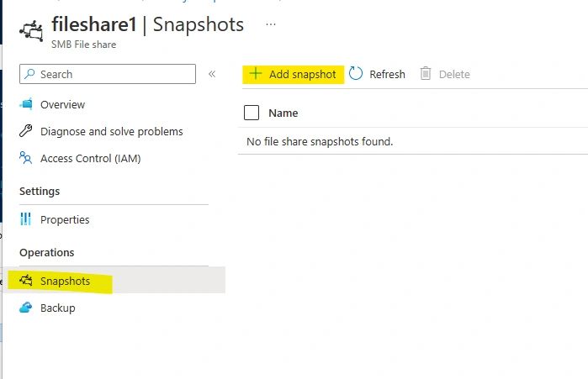
Task: Click the Overview icon in sidebar
Action: click(26, 105)
